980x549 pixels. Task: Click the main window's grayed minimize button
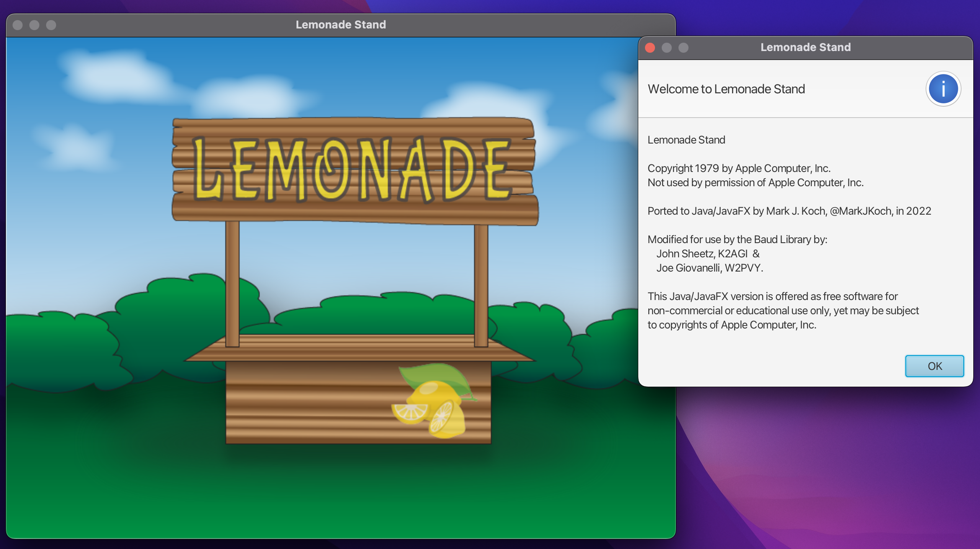(x=34, y=25)
